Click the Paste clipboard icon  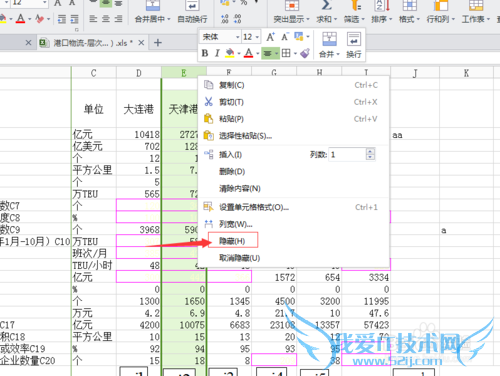(x=209, y=119)
